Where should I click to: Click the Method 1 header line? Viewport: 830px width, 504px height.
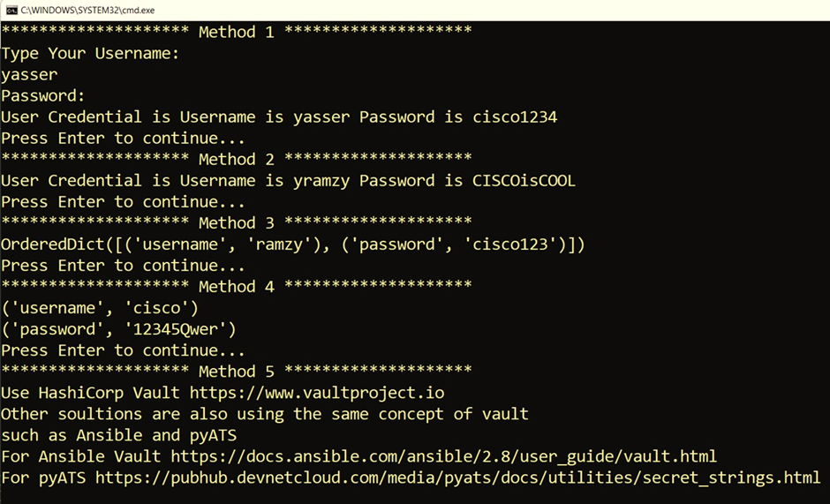236,32
